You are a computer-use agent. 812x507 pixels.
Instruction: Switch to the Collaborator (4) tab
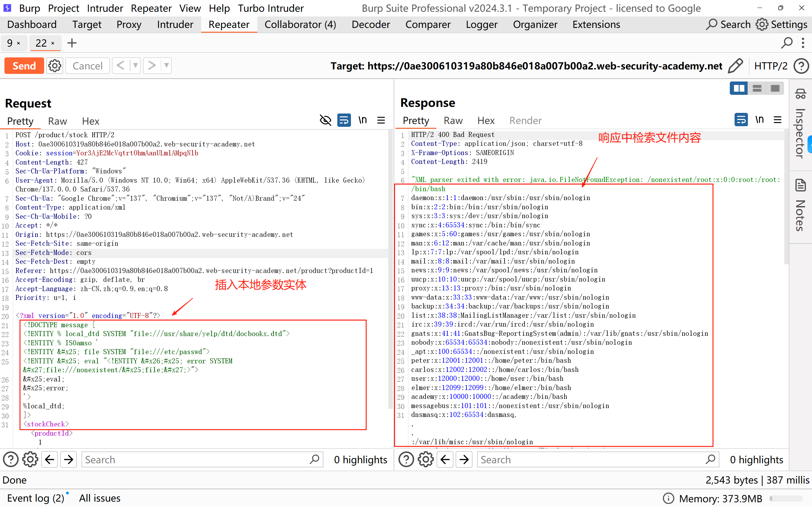[300, 24]
